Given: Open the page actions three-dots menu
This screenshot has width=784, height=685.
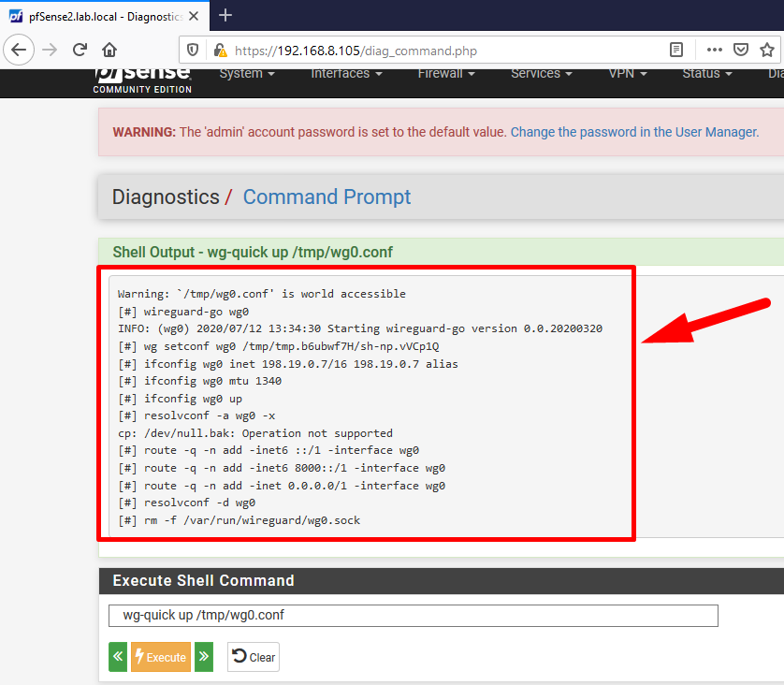Looking at the screenshot, I should point(715,50).
